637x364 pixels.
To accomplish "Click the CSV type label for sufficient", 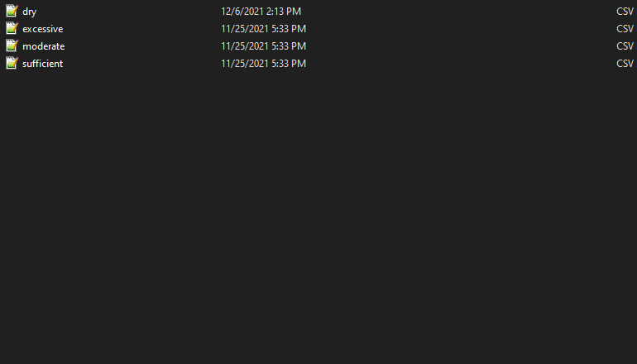I will (x=625, y=64).
